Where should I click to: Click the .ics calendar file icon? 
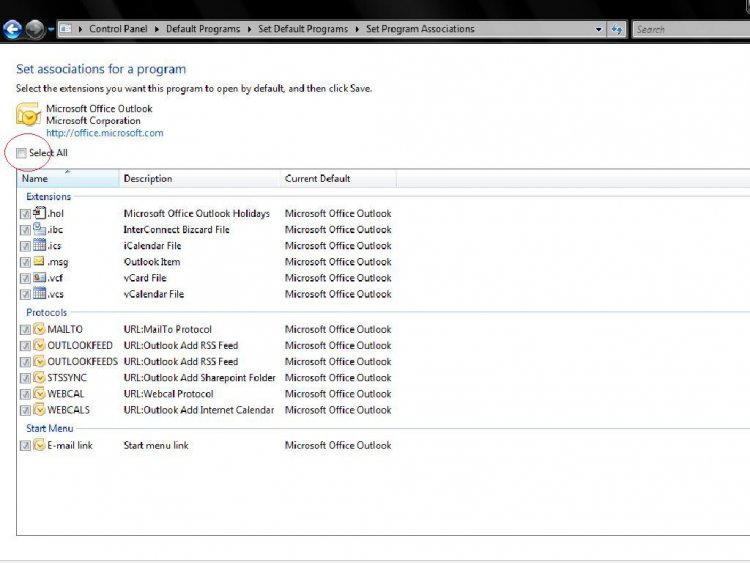(39, 245)
